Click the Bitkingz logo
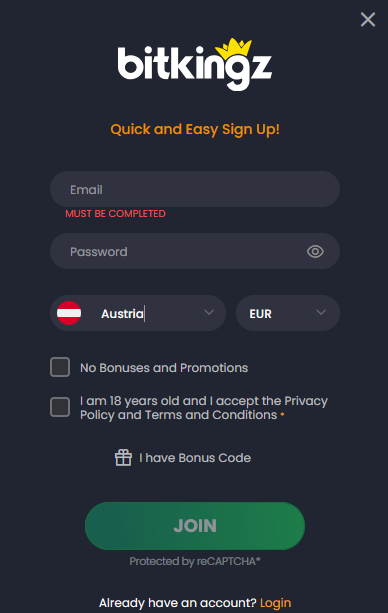Screen dimensions: 388x613 (195, 65)
